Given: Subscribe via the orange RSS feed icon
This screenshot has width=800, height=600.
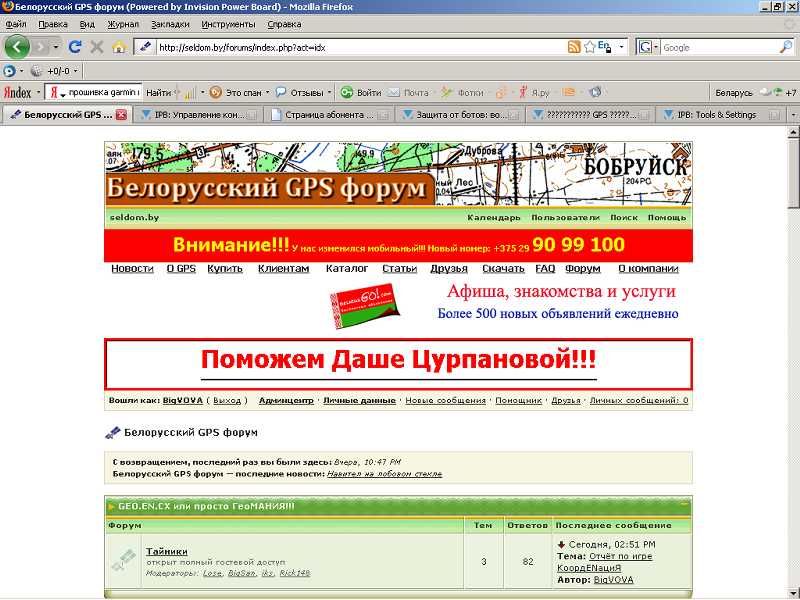Looking at the screenshot, I should point(574,47).
